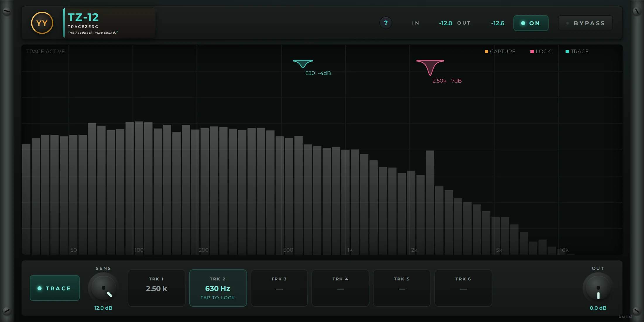The width and height of the screenshot is (644, 322).
Task: Click the tall spectrum peak bar near 2.5k
Action: coord(430,202)
